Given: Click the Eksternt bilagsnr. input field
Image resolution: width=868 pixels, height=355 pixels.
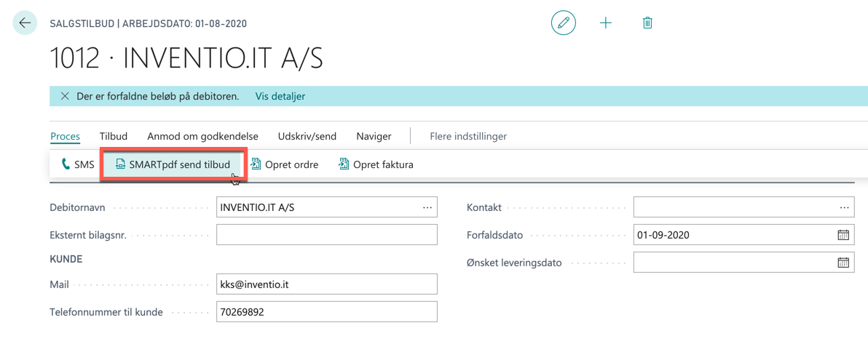Looking at the screenshot, I should 327,234.
